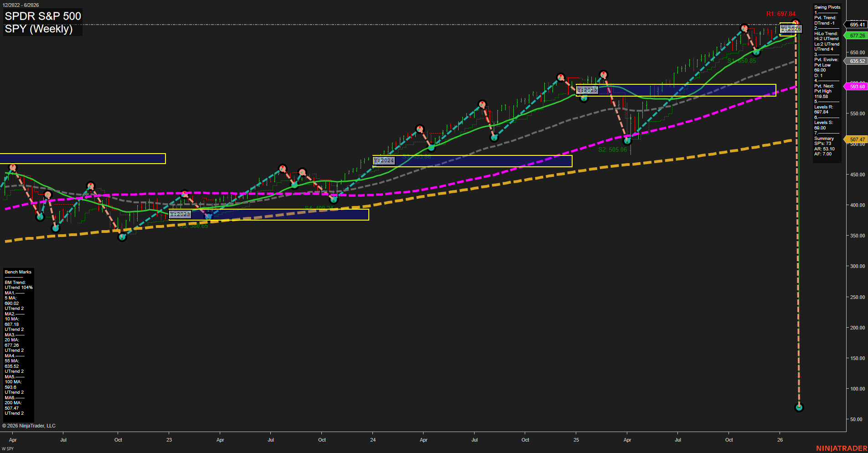Click the green 677.26 price tag
The height and width of the screenshot is (453, 868).
(857, 36)
